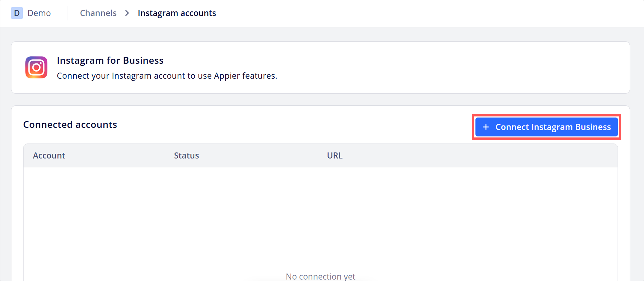644x281 pixels.
Task: Click the vertical divider beside Demo
Action: [x=68, y=13]
